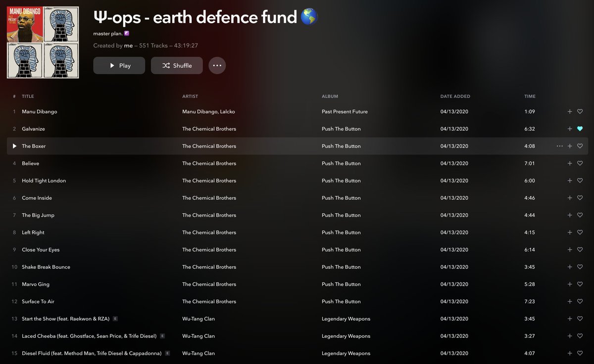Add Laced Cheeba to a playlist
Screen dimensions: 594x364
tap(570, 336)
